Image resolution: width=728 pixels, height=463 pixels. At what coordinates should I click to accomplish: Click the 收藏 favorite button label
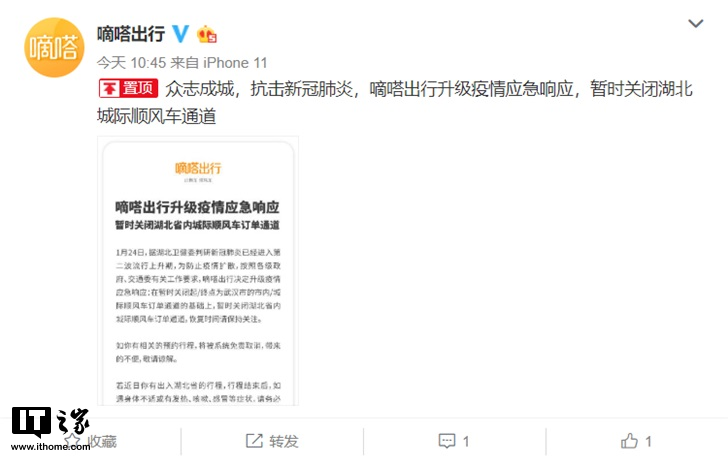(x=102, y=441)
